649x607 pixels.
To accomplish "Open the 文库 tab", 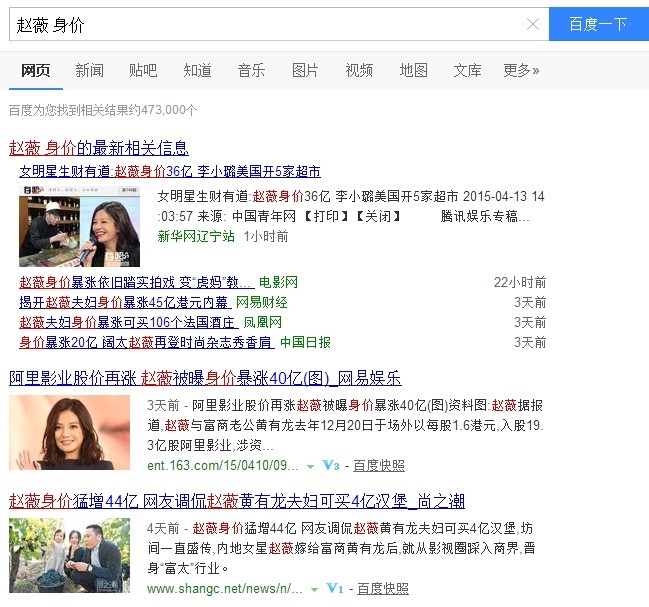I will click(467, 70).
